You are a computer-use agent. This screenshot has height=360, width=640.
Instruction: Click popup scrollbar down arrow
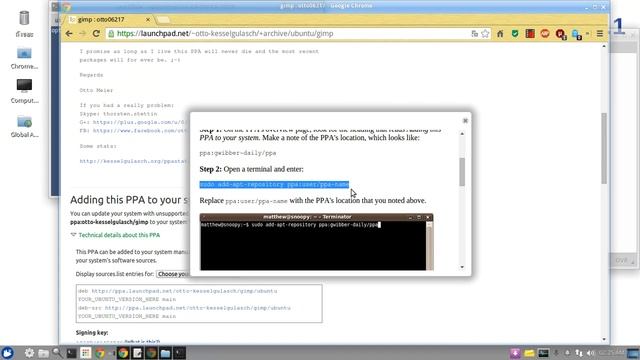coord(462,267)
